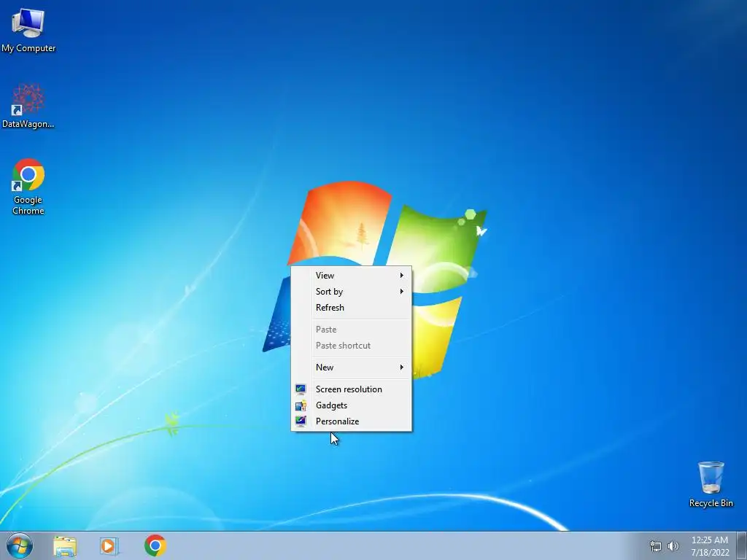Select the Google Chrome desktop shortcut
This screenshot has width=747, height=560.
28,186
